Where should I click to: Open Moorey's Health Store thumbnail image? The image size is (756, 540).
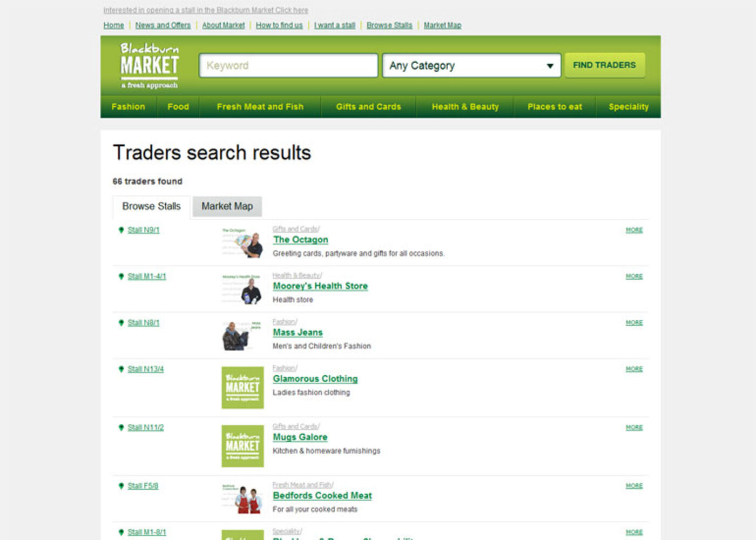[242, 289]
